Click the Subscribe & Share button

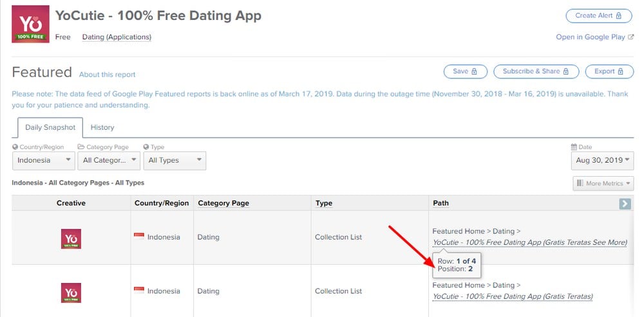(x=536, y=71)
